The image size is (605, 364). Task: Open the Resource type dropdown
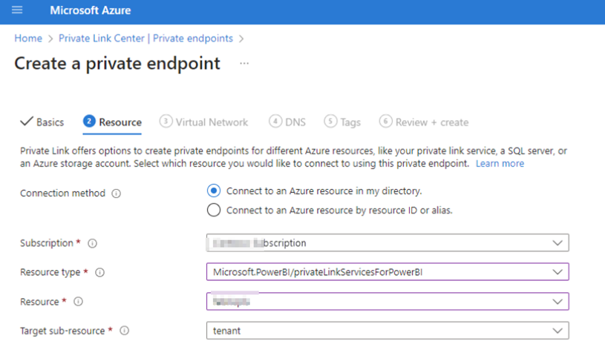[387, 272]
